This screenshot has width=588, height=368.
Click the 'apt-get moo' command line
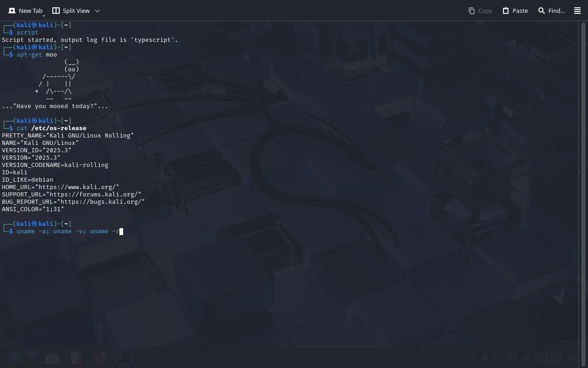(37, 55)
